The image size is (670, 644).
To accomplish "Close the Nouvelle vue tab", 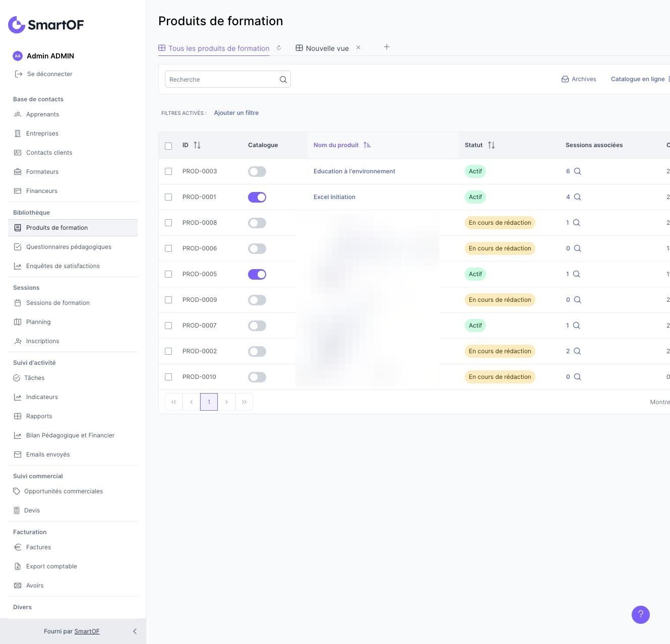I will (x=358, y=47).
